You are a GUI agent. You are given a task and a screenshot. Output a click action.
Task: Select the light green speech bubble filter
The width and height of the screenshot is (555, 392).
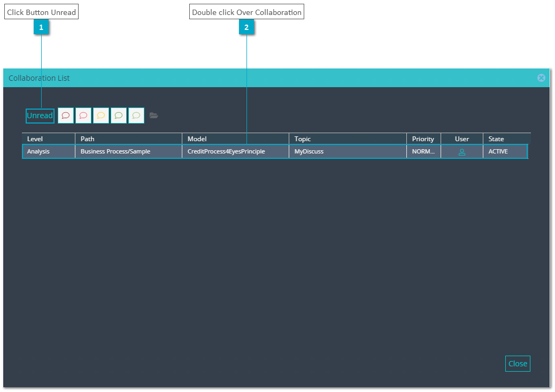coord(136,116)
